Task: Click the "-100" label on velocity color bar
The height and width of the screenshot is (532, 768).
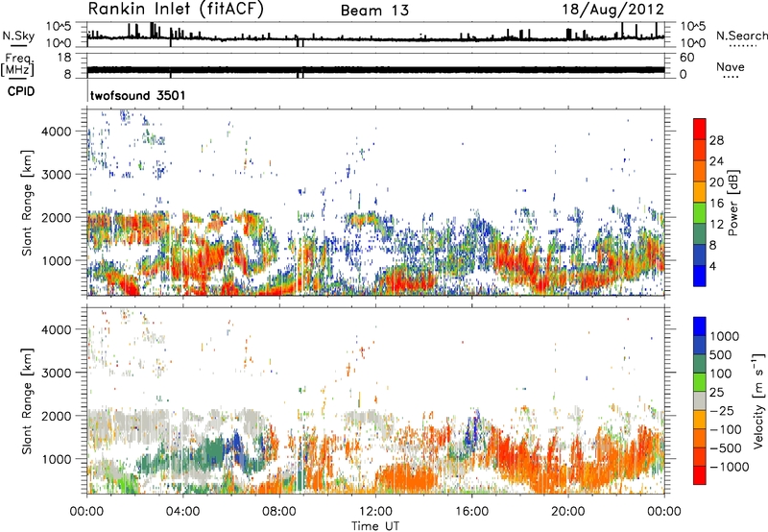Action: click(725, 429)
